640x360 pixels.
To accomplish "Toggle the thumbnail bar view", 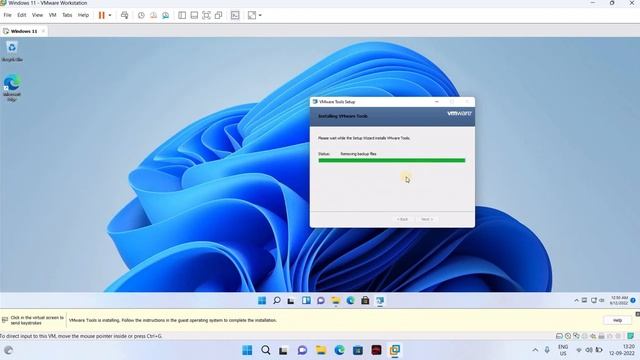I will point(194,15).
